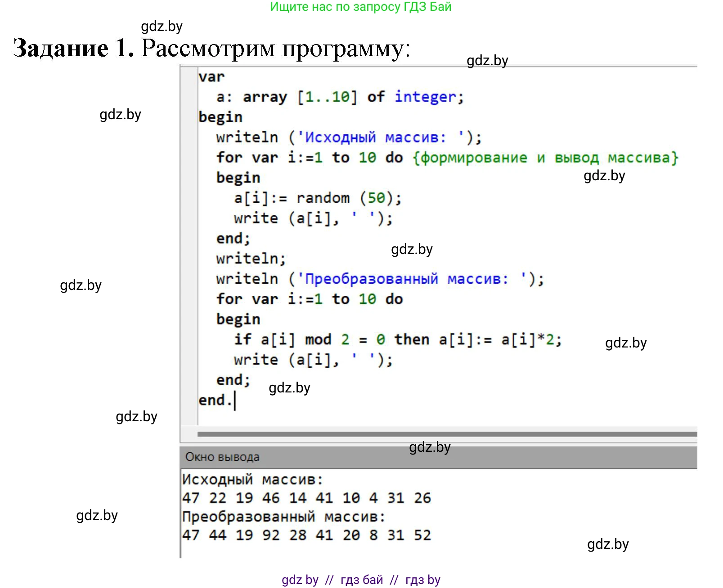Click the green 'Ищите нас по запросу ГДЗ Бай' text

360,7
